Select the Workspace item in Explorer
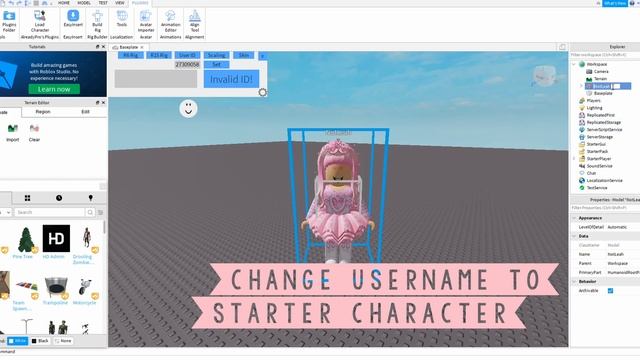 tap(597, 64)
